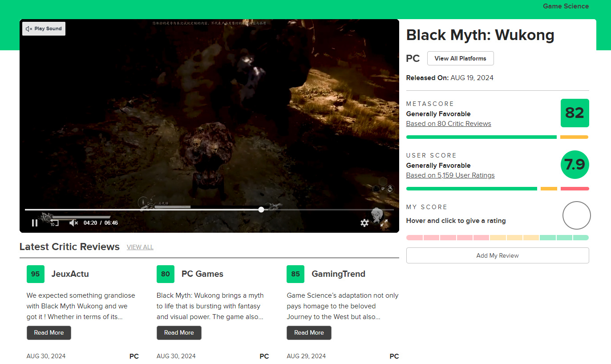611x364 pixels.
Task: Click the Black Myth: Wukong title
Action: (x=480, y=35)
